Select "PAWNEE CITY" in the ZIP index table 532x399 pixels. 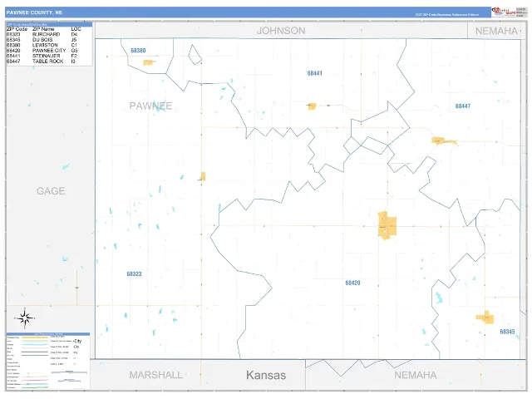pyautogui.click(x=49, y=50)
